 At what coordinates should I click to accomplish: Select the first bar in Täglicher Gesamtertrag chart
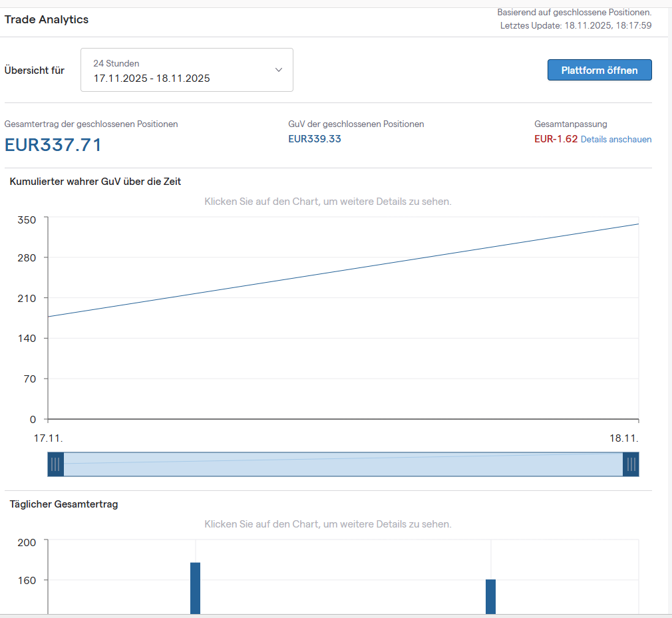tap(195, 589)
